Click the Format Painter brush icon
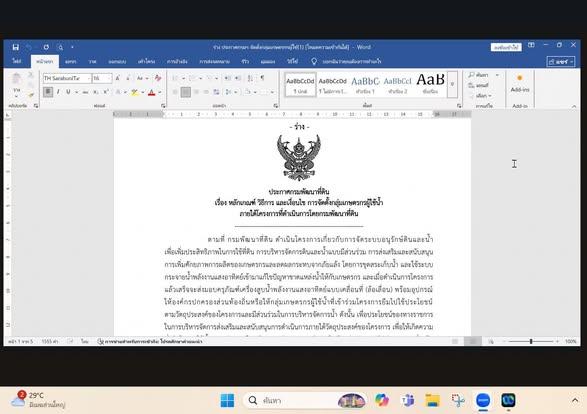 click(31, 96)
